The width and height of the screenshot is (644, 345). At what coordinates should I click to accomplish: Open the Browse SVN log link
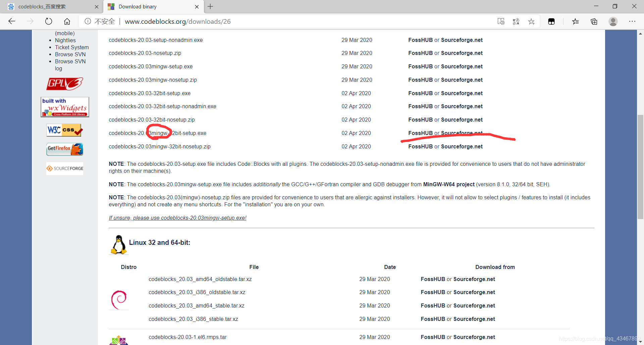pos(70,65)
